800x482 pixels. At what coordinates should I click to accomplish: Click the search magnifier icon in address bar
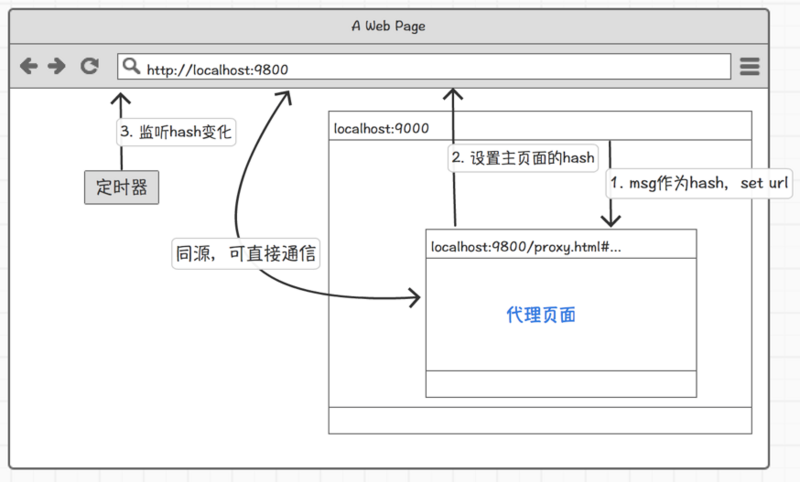pyautogui.click(x=131, y=66)
